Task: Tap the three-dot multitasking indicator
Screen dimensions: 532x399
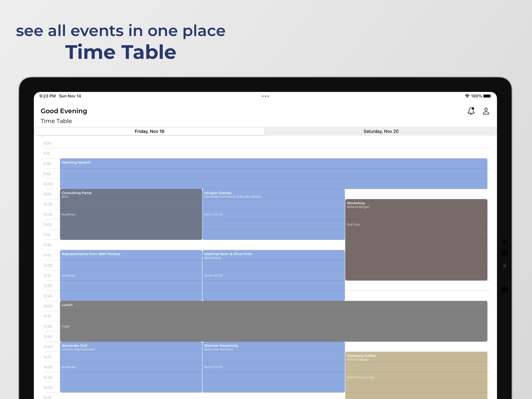Action: click(x=265, y=96)
